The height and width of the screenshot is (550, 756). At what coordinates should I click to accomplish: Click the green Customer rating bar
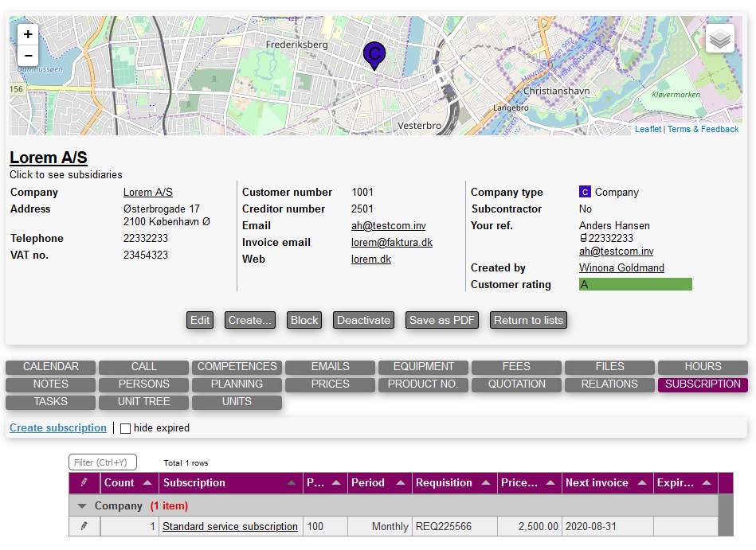(635, 284)
